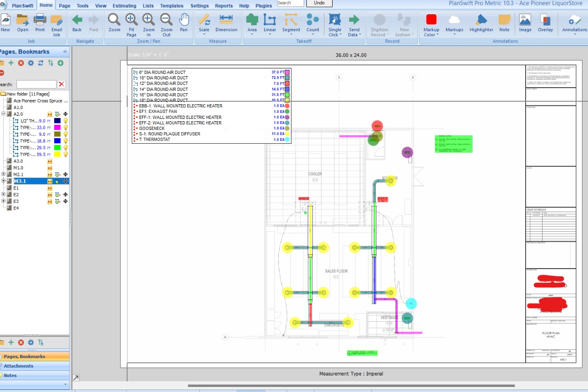Open gear settings in Pages top toolbar
588x392 pixels.
pos(31,63)
